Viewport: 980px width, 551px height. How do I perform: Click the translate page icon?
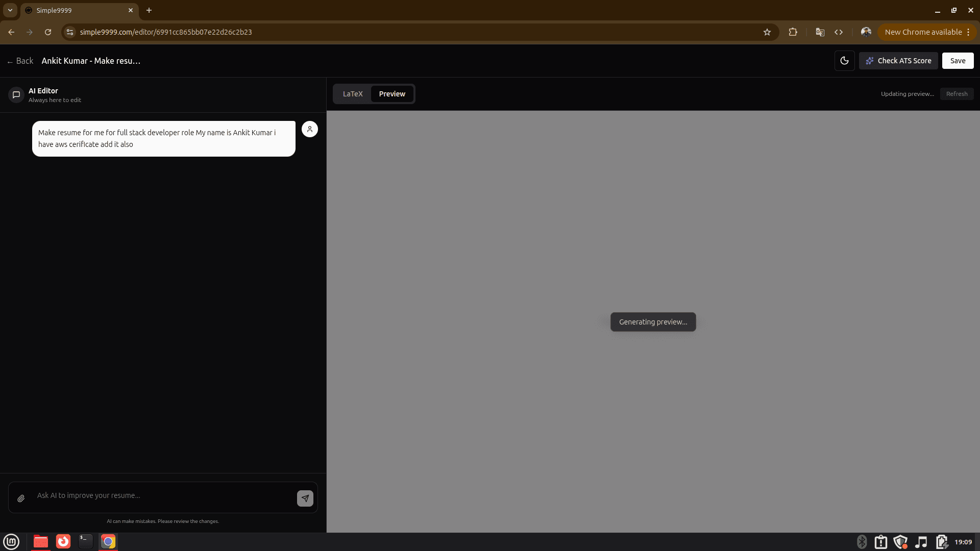coord(820,32)
